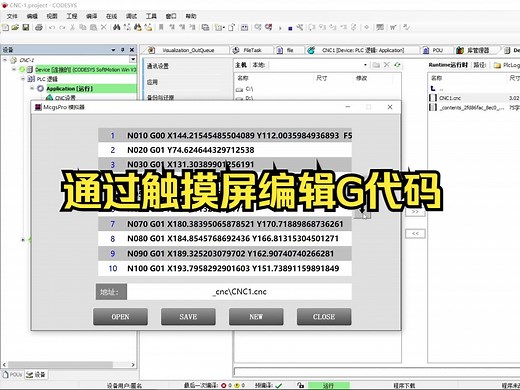520x390 pixels.
Task: Click the Save disk icon in toolbar
Action: click(x=26, y=28)
